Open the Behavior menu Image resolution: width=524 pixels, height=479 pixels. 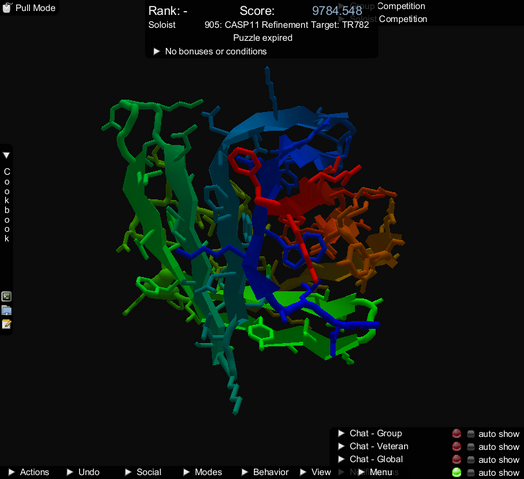[x=265, y=472]
